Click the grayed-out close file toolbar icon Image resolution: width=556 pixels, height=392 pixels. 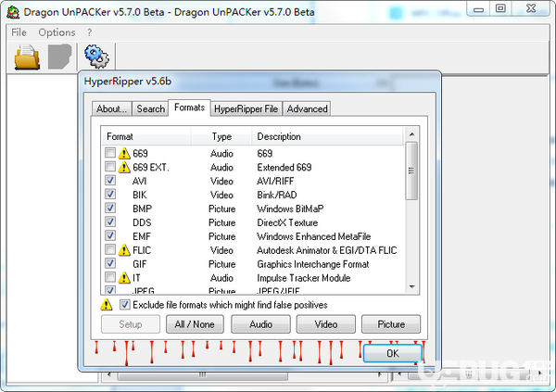(59, 57)
